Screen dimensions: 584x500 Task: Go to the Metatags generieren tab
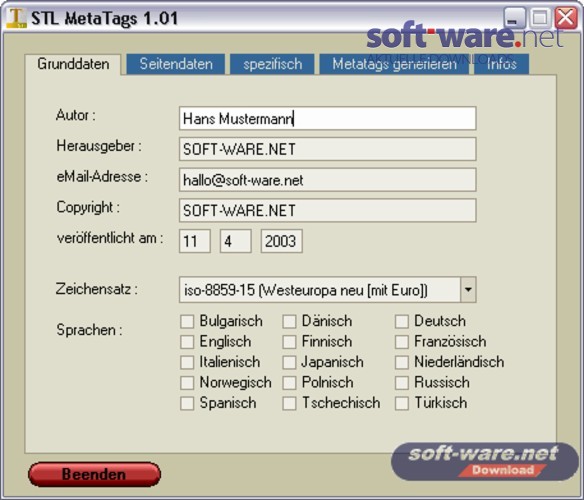[394, 64]
